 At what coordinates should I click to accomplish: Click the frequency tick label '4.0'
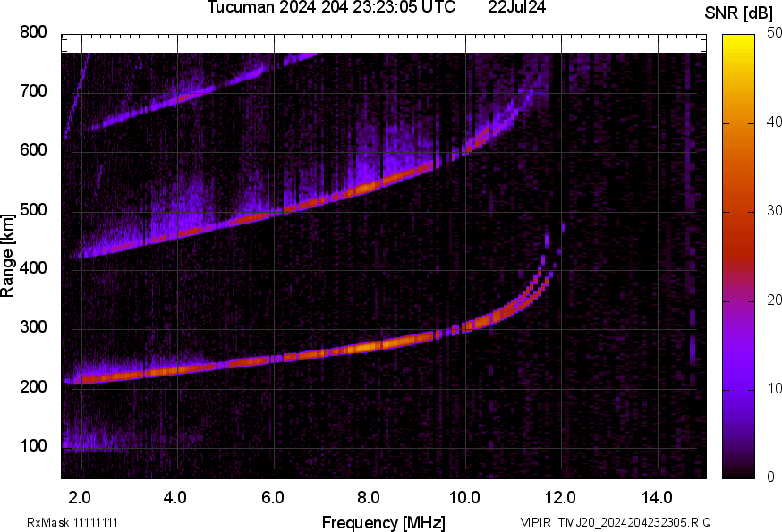(x=175, y=497)
